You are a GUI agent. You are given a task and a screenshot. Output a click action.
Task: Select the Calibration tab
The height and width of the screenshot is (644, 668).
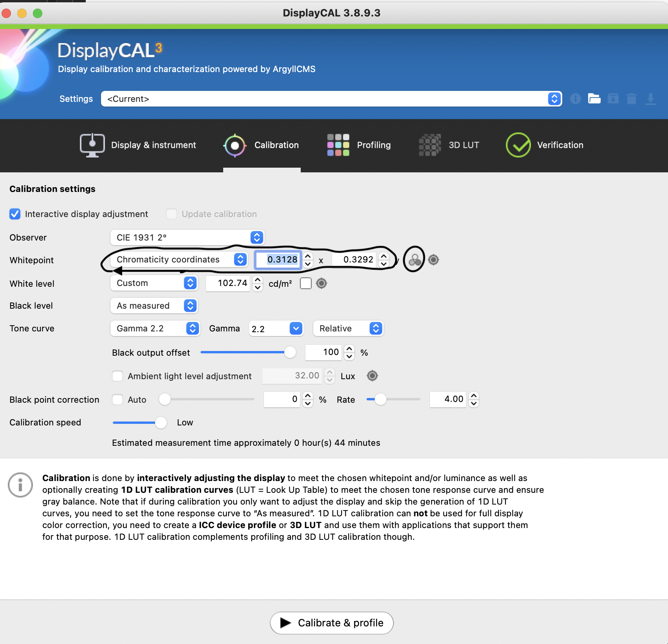(262, 145)
